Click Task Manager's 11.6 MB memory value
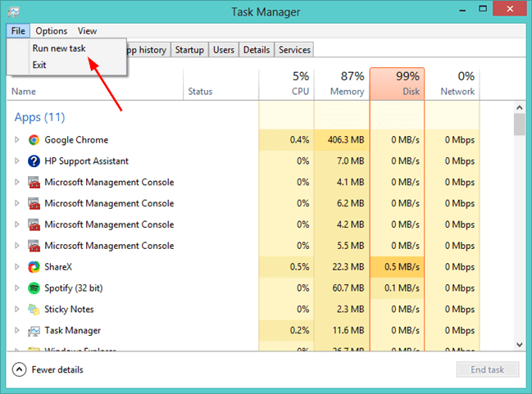Viewport: 532px width, 394px height. click(x=348, y=330)
